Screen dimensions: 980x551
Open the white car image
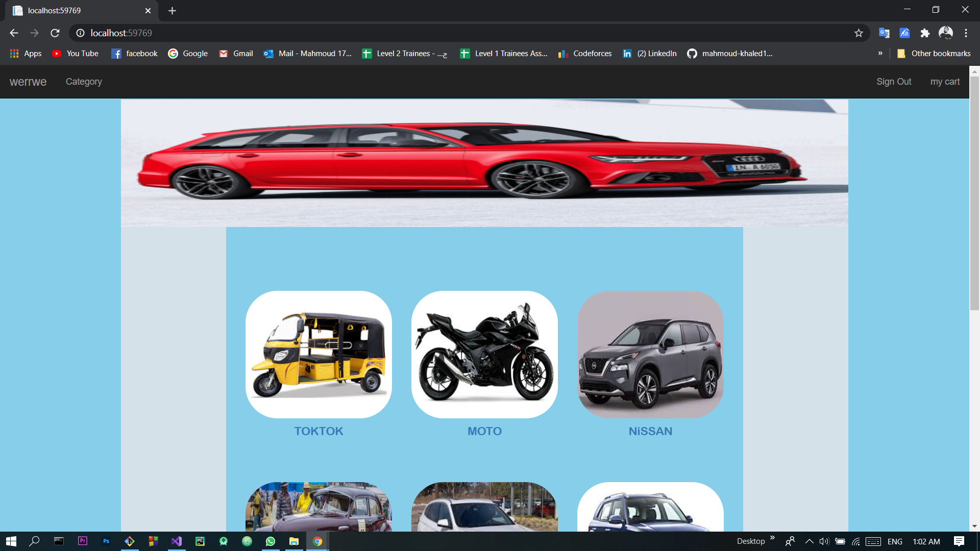click(484, 507)
